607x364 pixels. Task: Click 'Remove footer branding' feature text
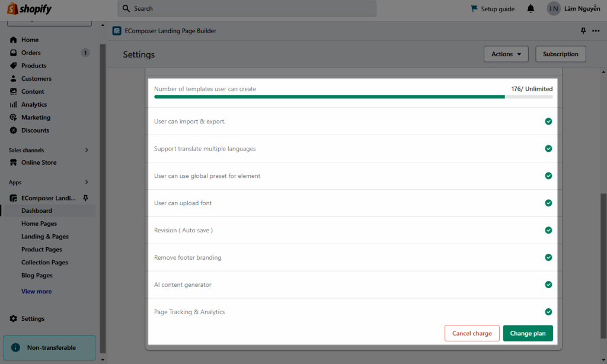tap(188, 257)
